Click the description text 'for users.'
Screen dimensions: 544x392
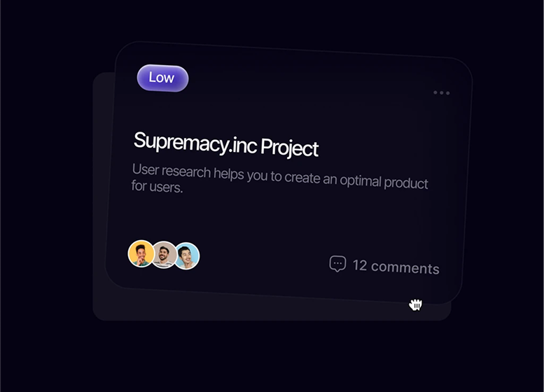coord(157,186)
